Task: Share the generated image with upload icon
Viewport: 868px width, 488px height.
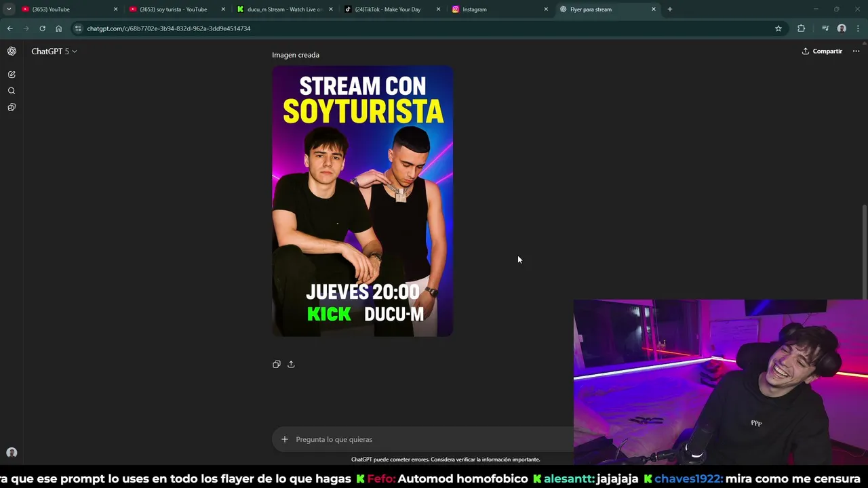Action: pos(291,364)
